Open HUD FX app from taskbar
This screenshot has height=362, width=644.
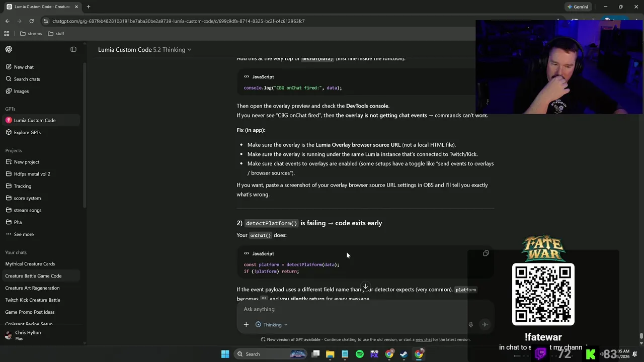374,354
